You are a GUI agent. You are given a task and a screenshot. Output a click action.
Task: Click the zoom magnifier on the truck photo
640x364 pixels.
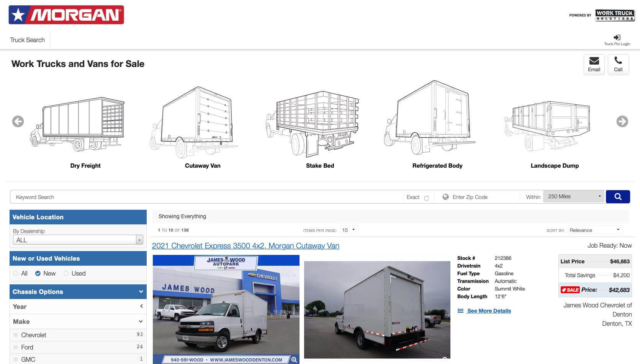point(294,359)
